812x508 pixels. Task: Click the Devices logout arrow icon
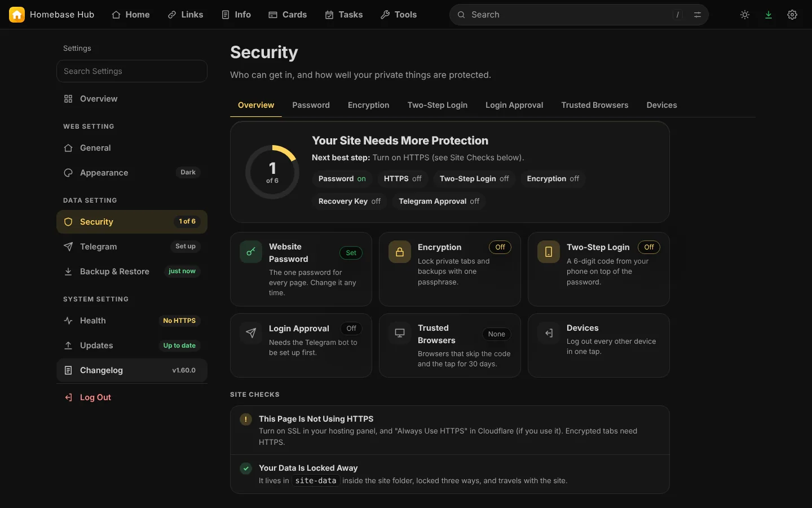[x=549, y=333]
